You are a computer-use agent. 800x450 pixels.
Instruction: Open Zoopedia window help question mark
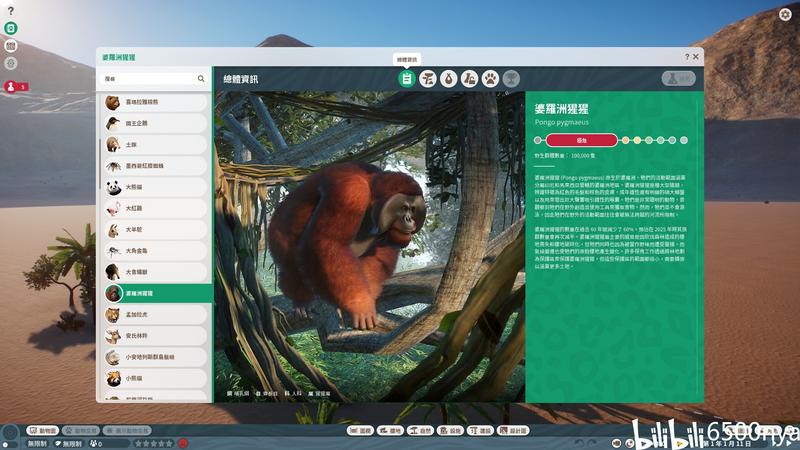[687, 57]
